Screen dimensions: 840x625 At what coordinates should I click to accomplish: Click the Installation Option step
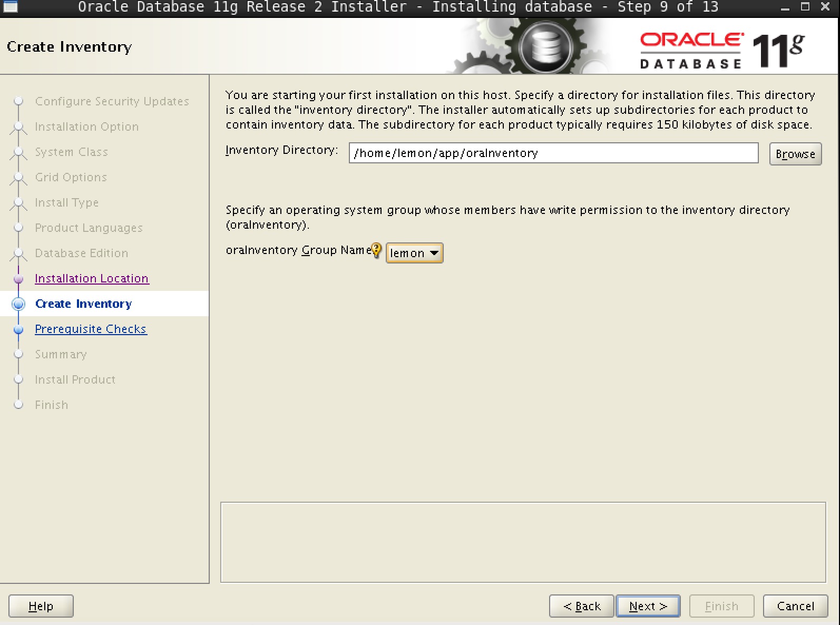click(87, 126)
